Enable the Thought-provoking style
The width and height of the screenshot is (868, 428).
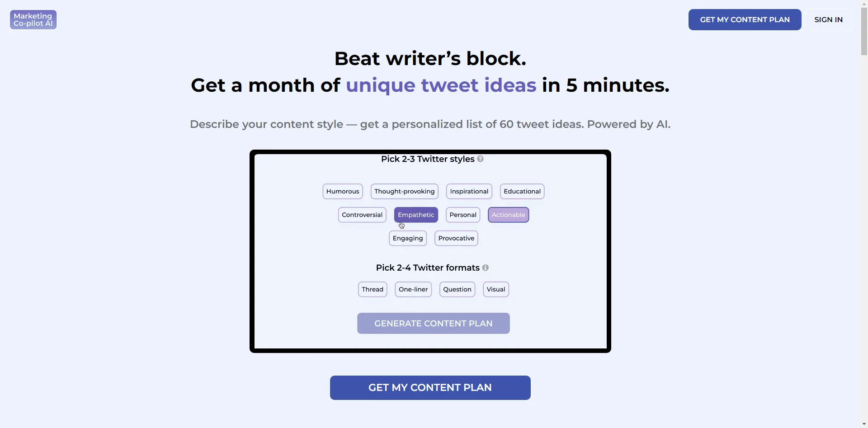[404, 191]
